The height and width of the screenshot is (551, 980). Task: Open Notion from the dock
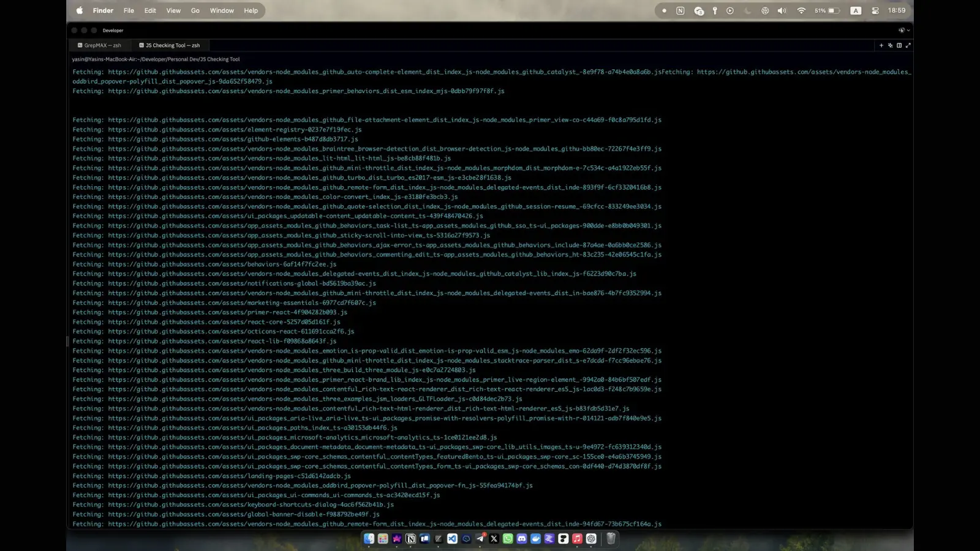tap(411, 539)
